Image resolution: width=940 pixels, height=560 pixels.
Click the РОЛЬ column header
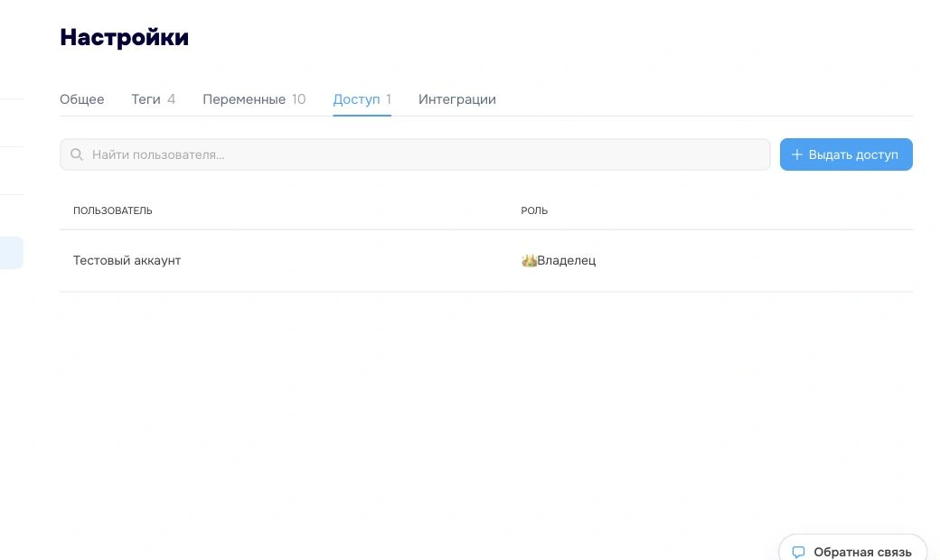(534, 210)
